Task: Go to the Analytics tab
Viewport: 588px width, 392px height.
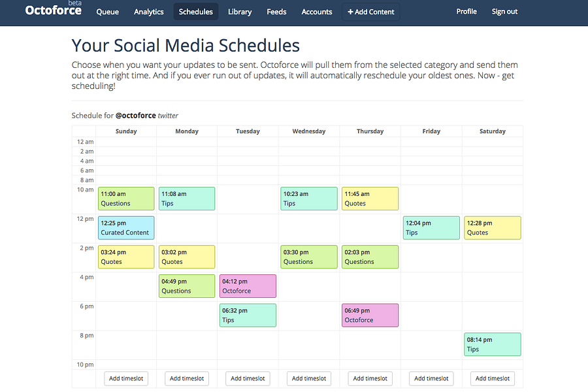Action: tap(149, 12)
